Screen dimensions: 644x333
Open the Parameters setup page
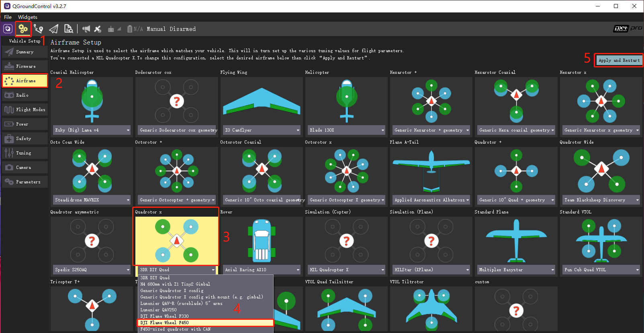[25, 182]
